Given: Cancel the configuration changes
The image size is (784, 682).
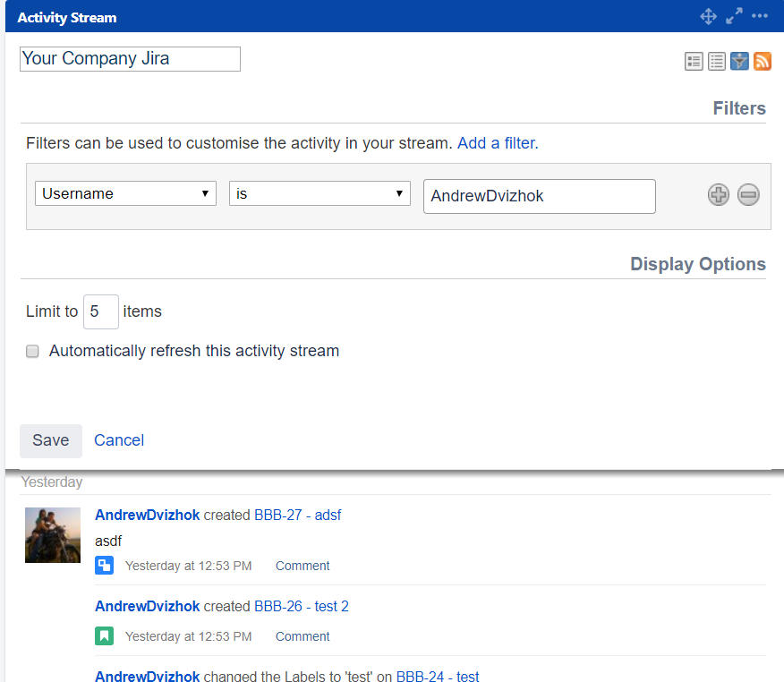Looking at the screenshot, I should 119,440.
